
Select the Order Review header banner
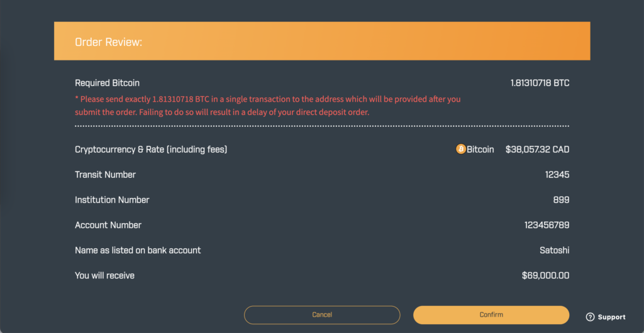(322, 41)
